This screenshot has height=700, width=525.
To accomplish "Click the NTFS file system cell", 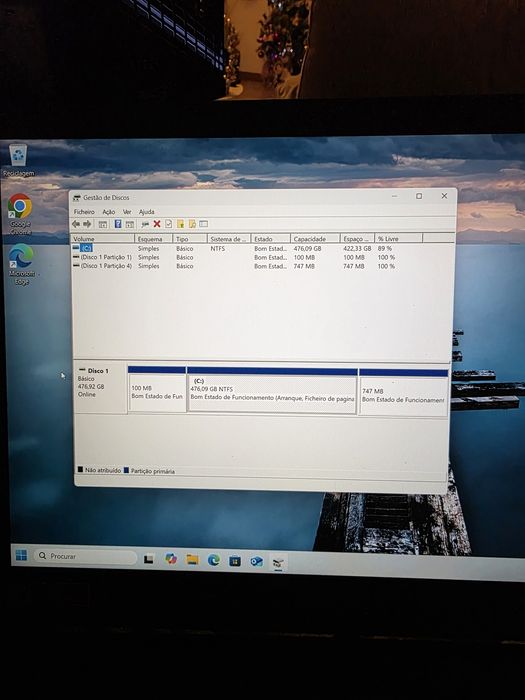I will coord(217,248).
